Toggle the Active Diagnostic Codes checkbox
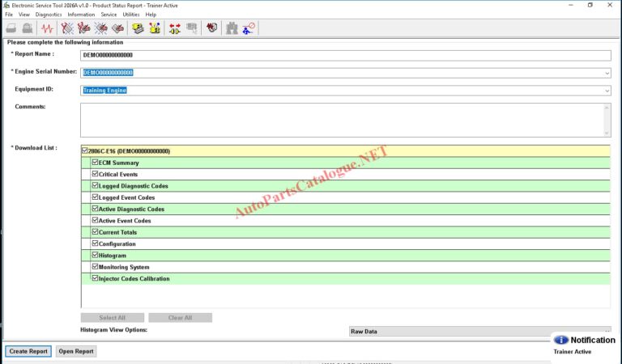Screen dimensions: 622x364 95,209
